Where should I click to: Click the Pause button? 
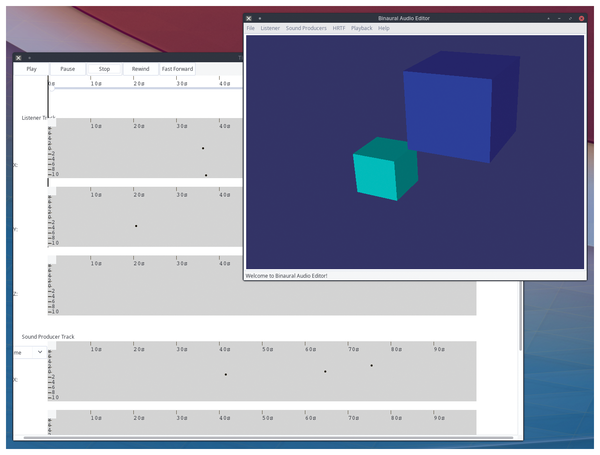point(67,69)
